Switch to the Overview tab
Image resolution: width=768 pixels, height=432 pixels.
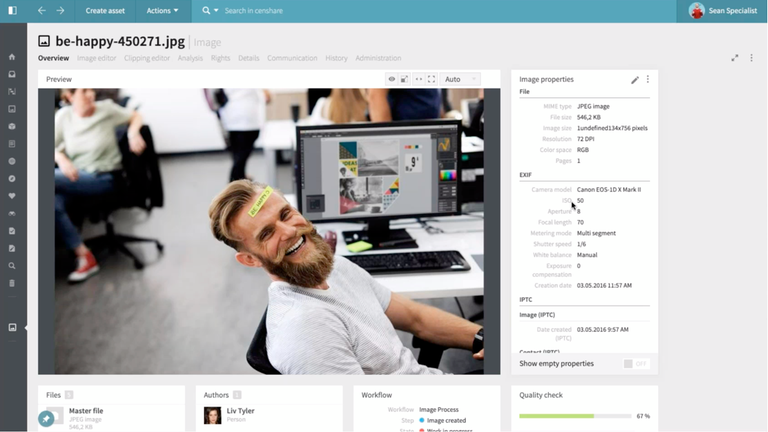point(53,58)
